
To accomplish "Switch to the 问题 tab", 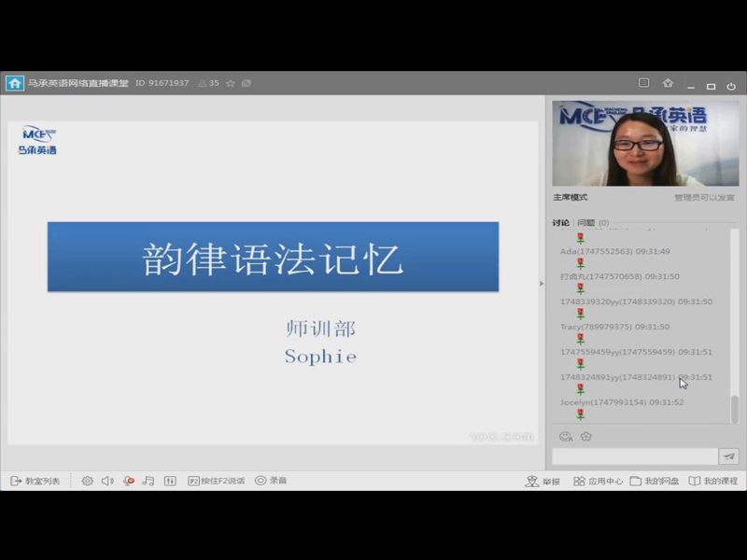I will (586, 223).
